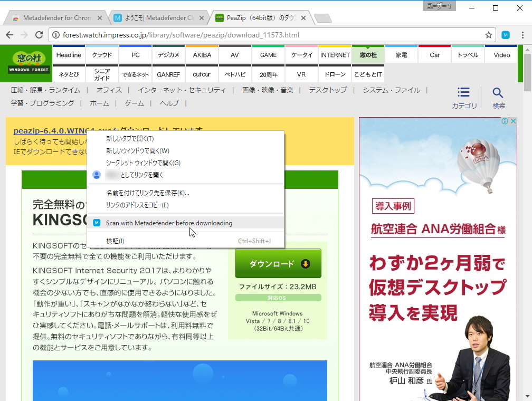
Task: Click the forward navigation arrow
Action: [24, 35]
